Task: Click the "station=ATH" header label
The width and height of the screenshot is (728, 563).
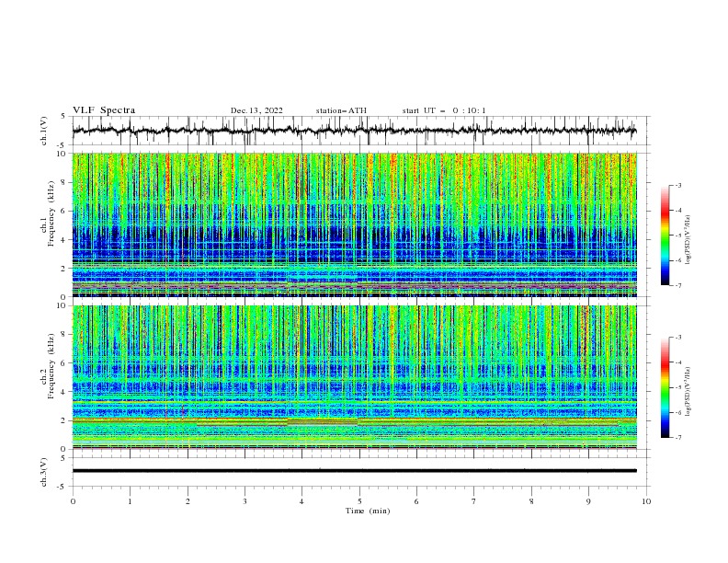Action: 341,110
